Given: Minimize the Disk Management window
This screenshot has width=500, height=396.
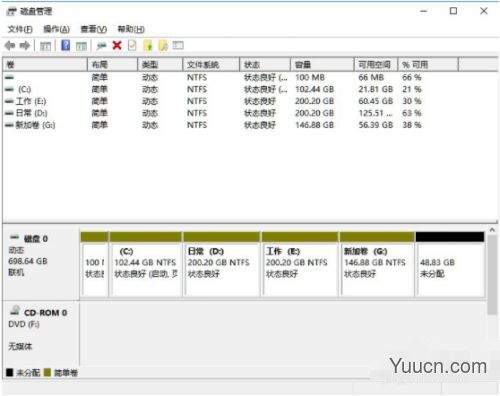Looking at the screenshot, I should pyautogui.click(x=424, y=11).
